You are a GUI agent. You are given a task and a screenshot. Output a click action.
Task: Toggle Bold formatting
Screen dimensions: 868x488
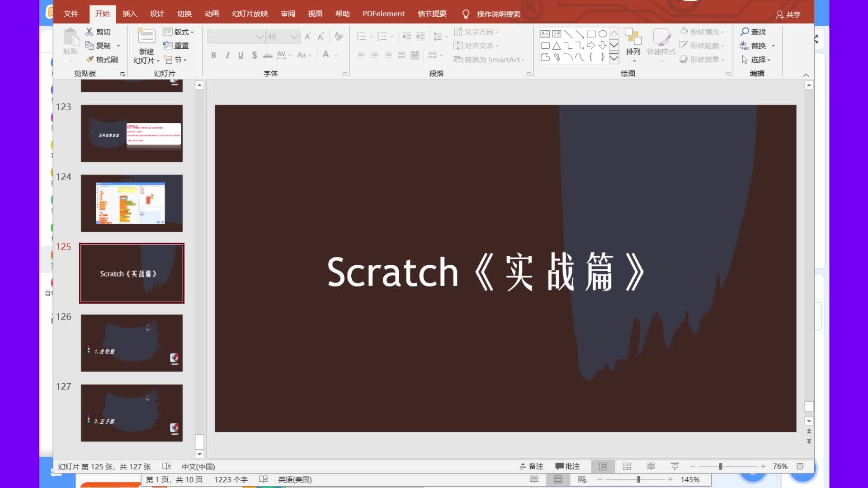click(213, 55)
